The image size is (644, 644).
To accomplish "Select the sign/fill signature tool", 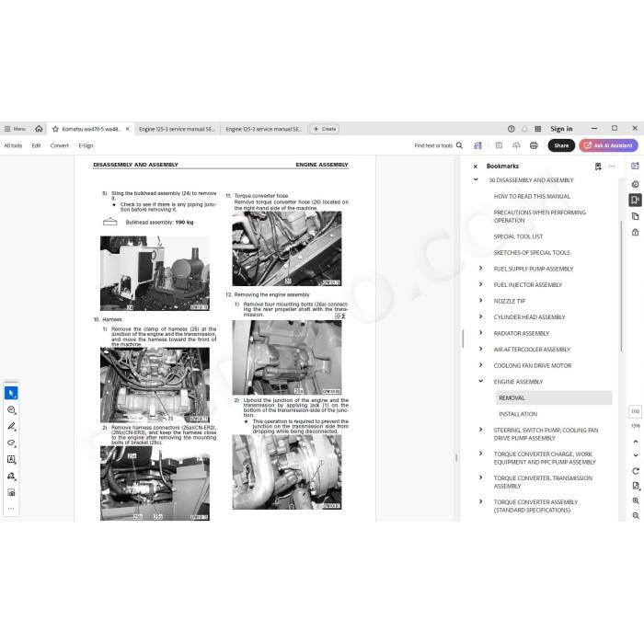I will [x=11, y=476].
